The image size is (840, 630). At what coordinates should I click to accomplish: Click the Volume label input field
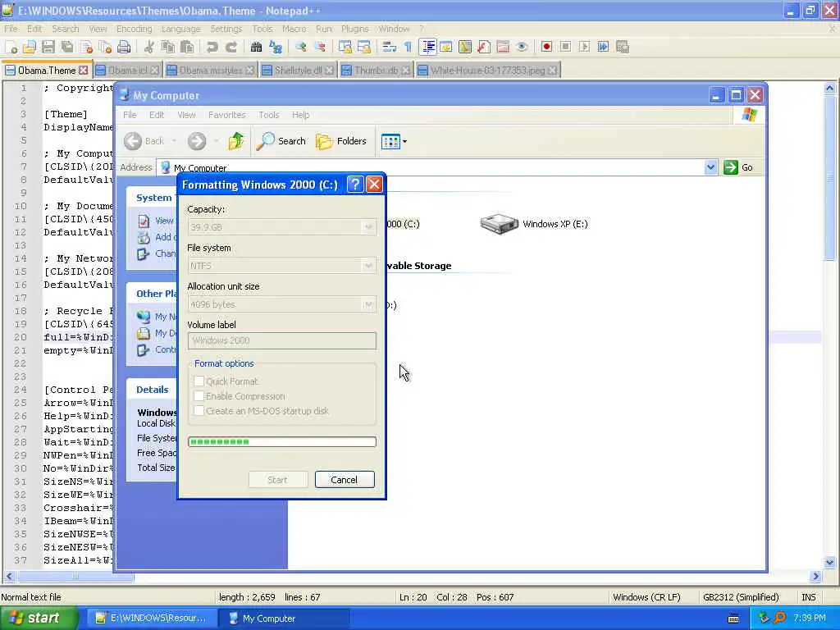pos(282,340)
